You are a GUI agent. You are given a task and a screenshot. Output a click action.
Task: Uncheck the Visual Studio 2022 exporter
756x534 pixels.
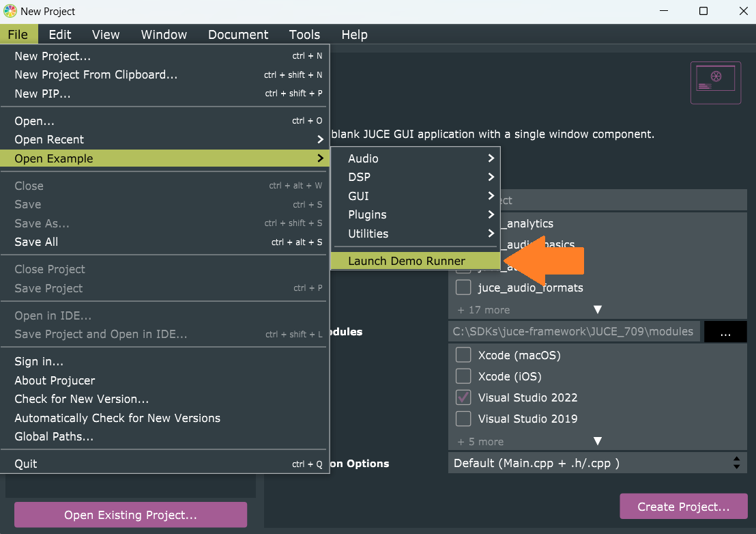pos(463,397)
